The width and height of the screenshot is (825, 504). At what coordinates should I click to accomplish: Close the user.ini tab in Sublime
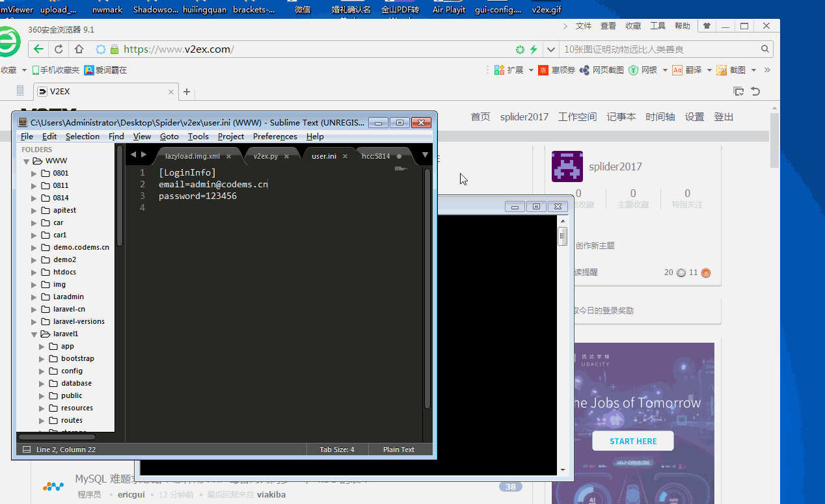point(345,157)
